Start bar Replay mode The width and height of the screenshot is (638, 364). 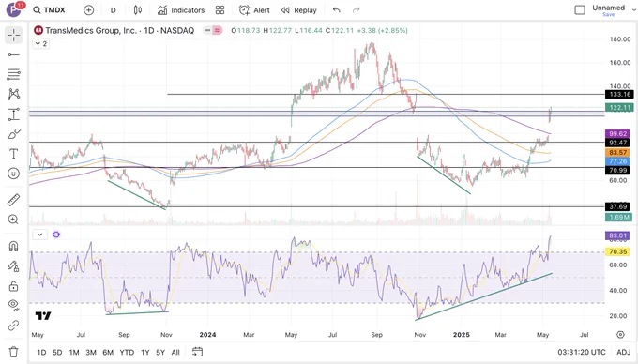299,10
